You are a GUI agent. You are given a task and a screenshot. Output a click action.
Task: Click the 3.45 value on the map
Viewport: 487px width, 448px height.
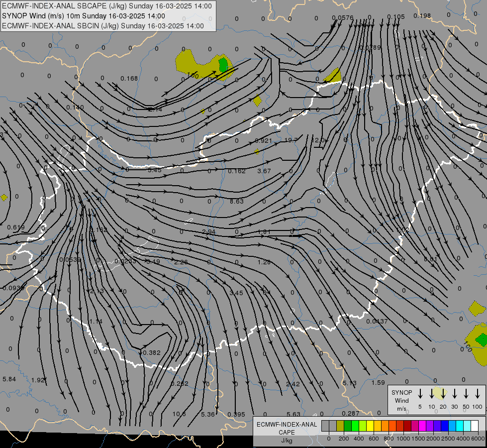[x=236, y=293]
